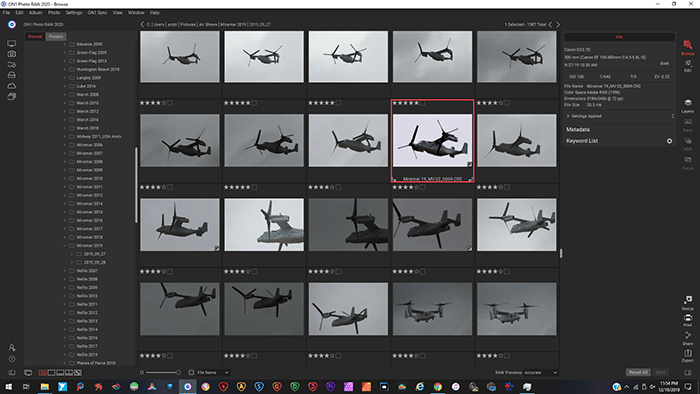700x394 pixels.
Task: Click the Share icon
Action: pos(688,338)
